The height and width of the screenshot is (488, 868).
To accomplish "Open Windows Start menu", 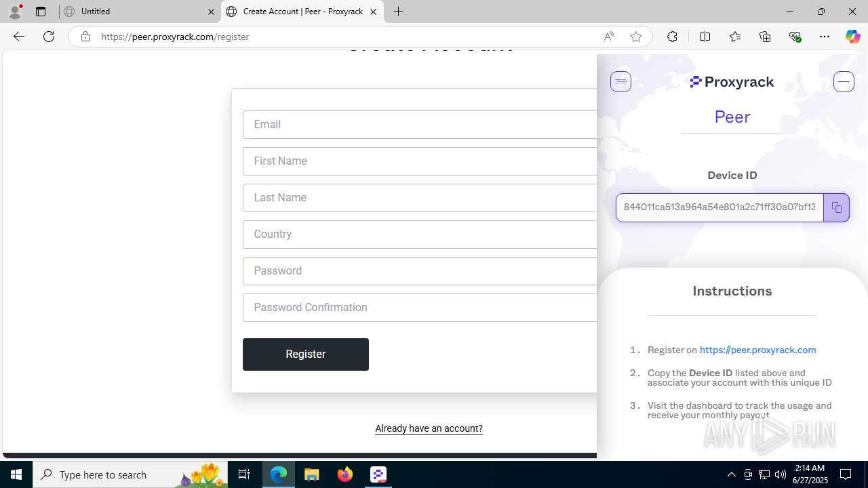I will tap(16, 474).
